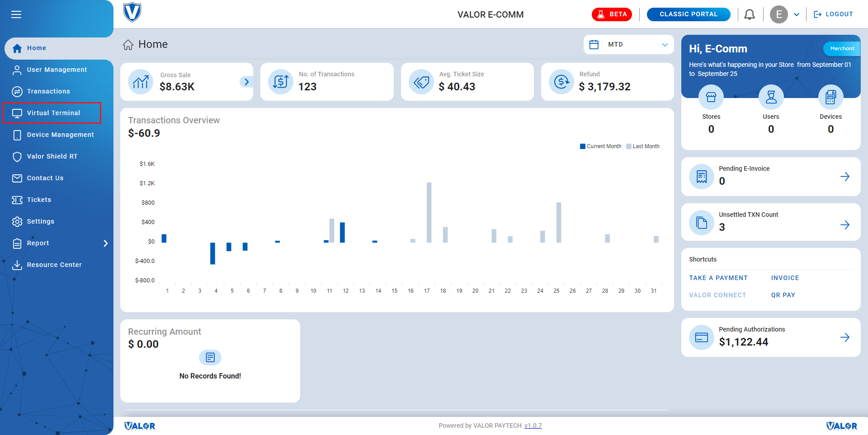Click the Avg. Ticket Size tag icon

(x=421, y=82)
